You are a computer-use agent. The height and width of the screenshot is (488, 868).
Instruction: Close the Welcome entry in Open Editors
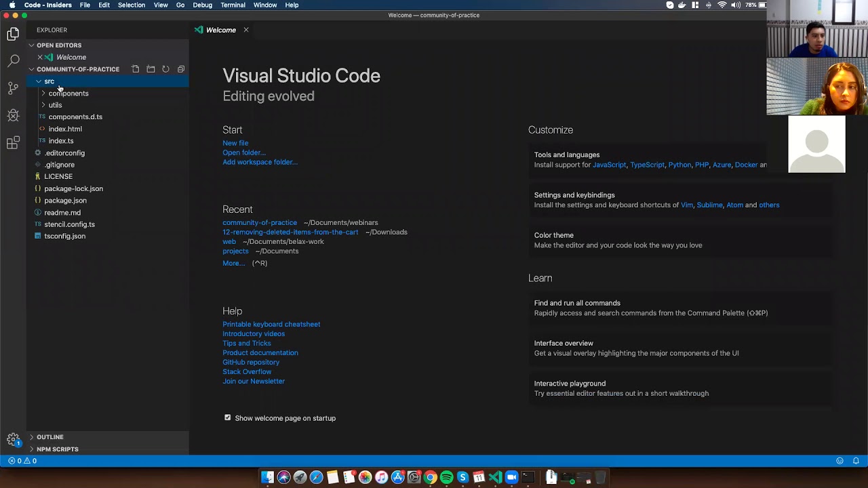coord(40,57)
